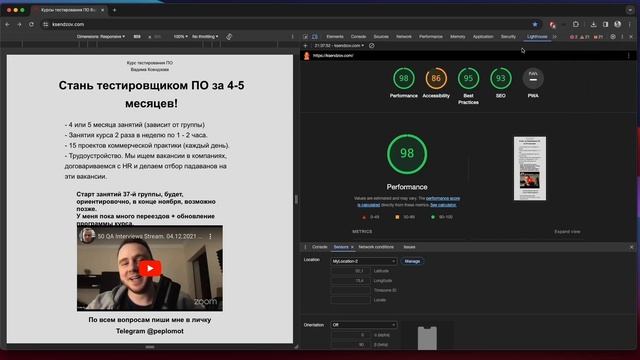
Task: Play the YouTube video on the page
Action: pyautogui.click(x=150, y=268)
